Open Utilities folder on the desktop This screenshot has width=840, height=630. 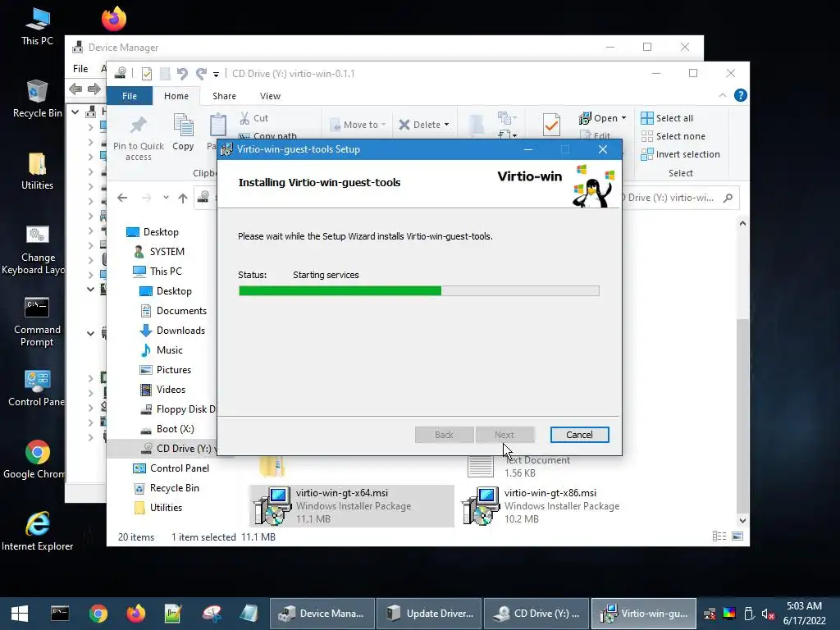(37, 171)
